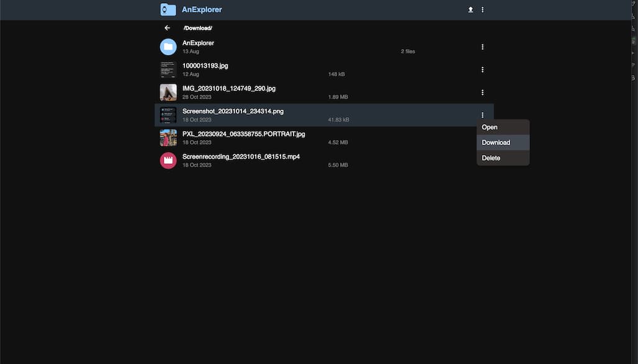Screen dimensions: 638x364
Task: Open the options menu for 1000013193.jpg
Action: (x=482, y=69)
